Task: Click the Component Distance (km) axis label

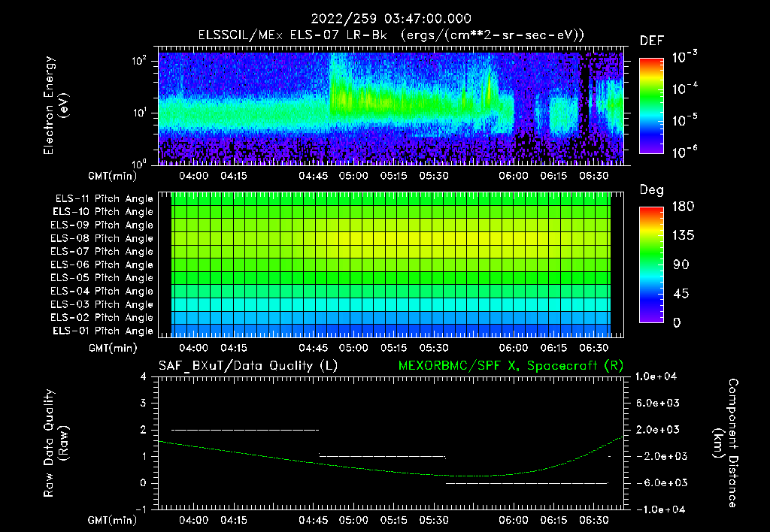Action: tap(726, 443)
